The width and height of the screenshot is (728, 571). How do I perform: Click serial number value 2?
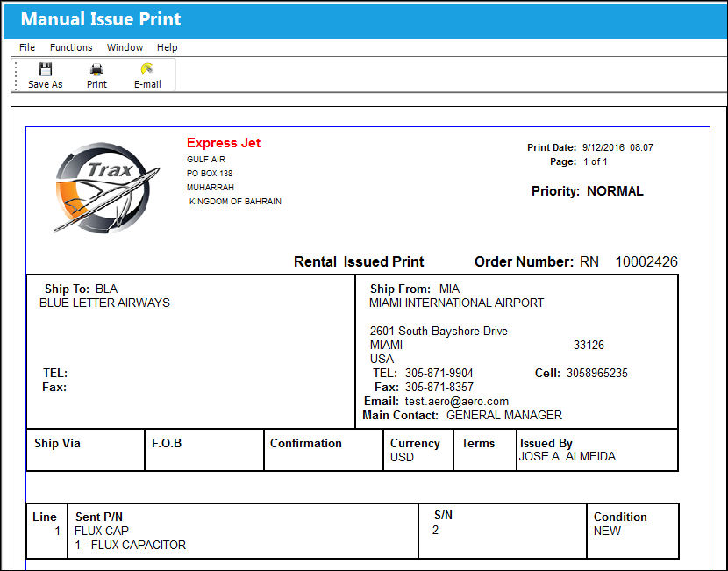point(435,530)
